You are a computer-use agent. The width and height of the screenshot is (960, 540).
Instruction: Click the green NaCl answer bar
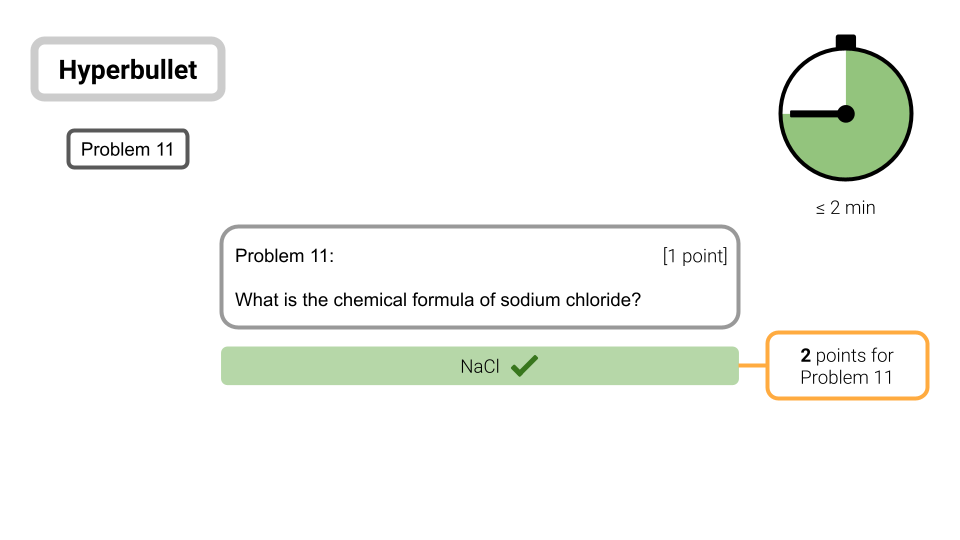479,366
